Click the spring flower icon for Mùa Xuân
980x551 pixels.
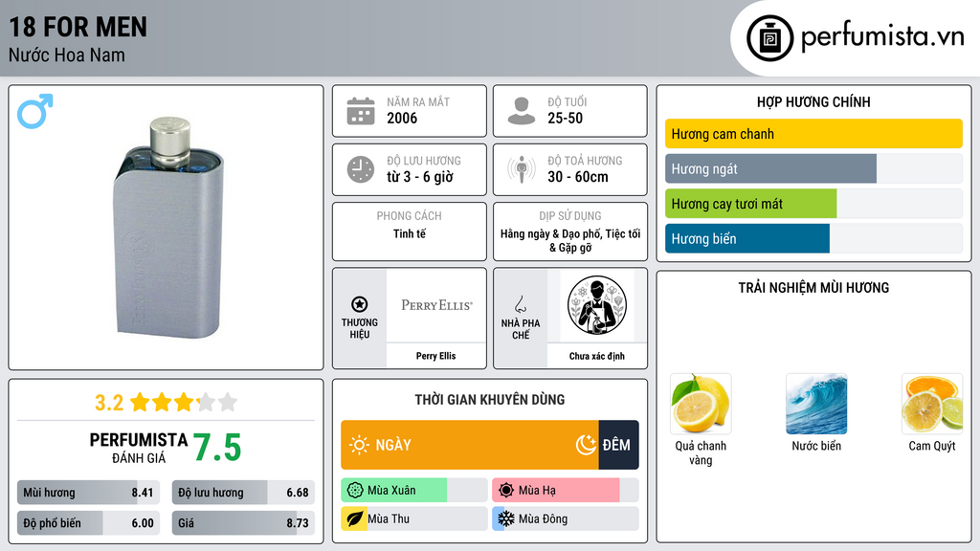(x=355, y=491)
